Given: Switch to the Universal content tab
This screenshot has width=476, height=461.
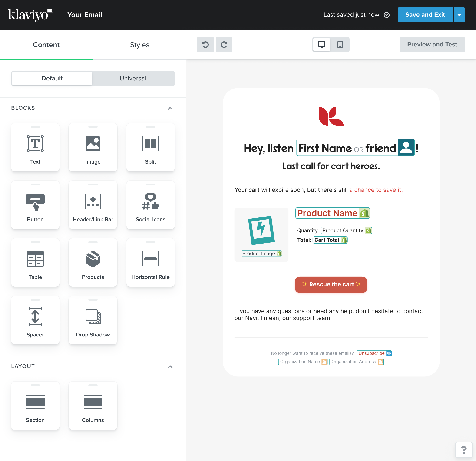Looking at the screenshot, I should pos(133,78).
